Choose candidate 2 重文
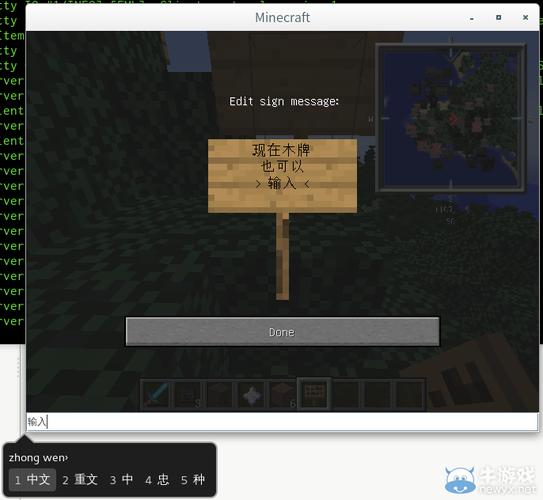 tap(80, 480)
